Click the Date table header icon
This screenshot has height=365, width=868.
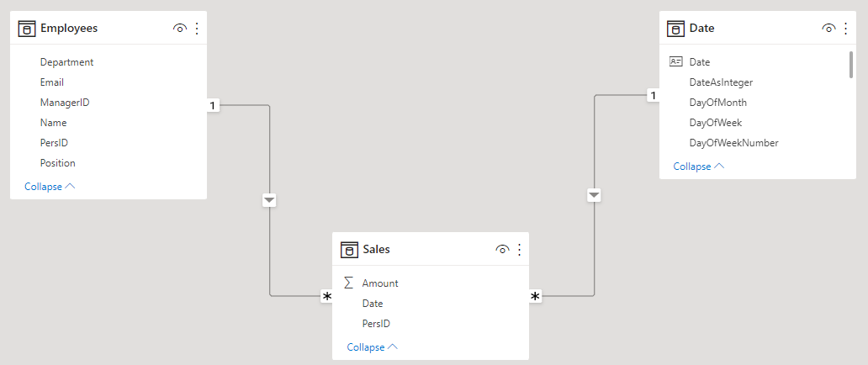click(x=675, y=29)
